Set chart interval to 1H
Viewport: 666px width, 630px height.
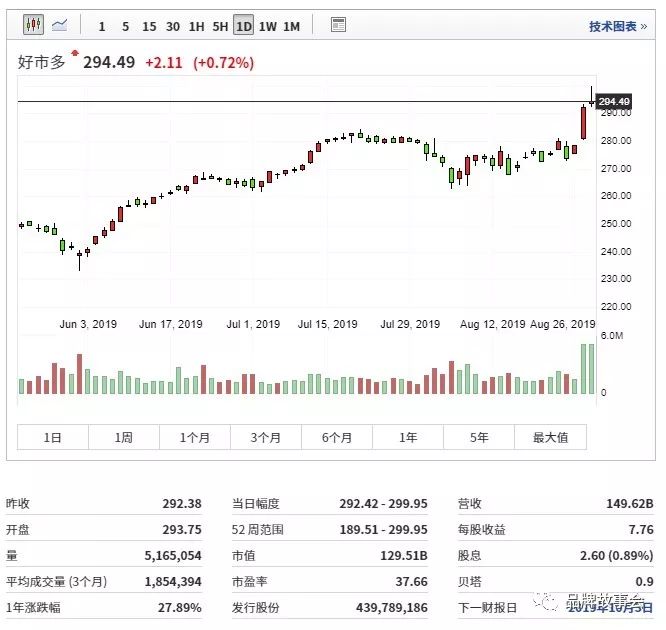tap(197, 26)
